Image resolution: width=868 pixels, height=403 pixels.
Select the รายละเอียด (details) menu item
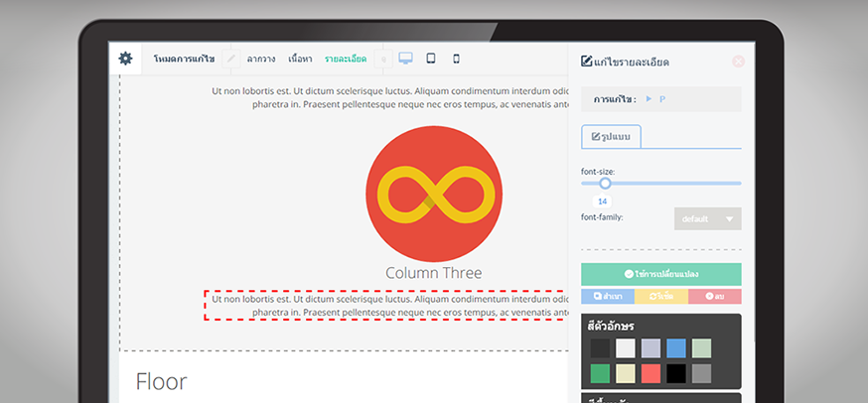click(345, 60)
